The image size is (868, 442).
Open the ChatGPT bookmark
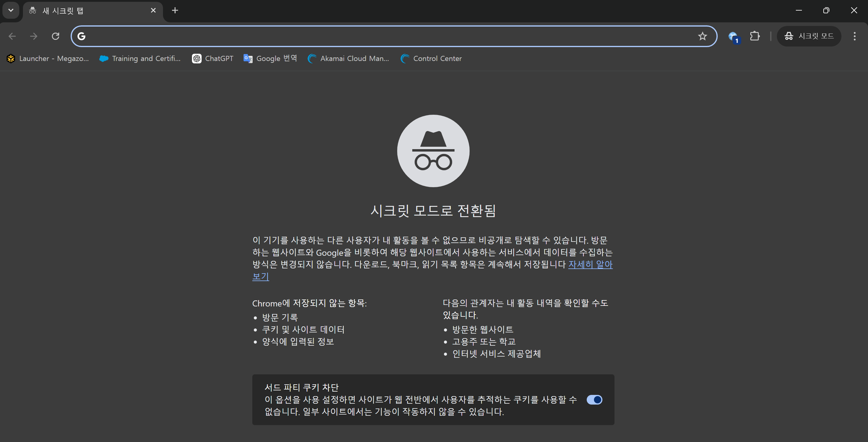[x=212, y=59]
